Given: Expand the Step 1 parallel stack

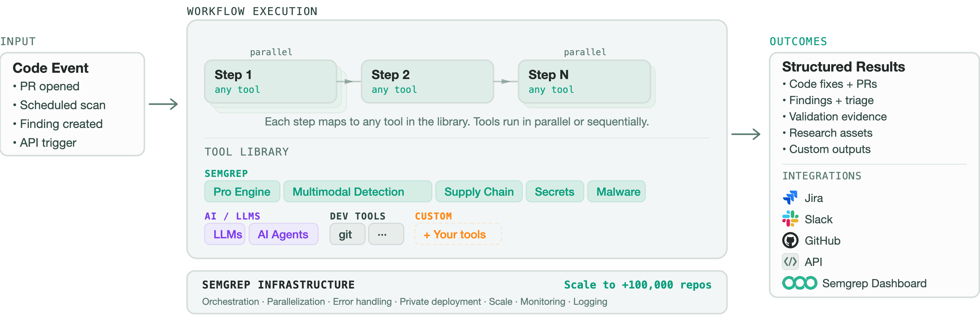Looking at the screenshot, I should pos(271,82).
